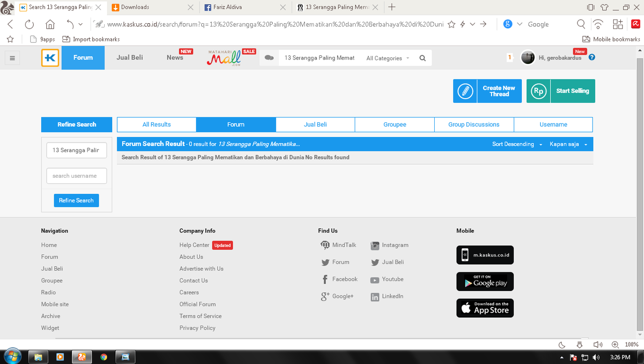Open the help question mark icon
This screenshot has width=644, height=364.
pos(592,57)
